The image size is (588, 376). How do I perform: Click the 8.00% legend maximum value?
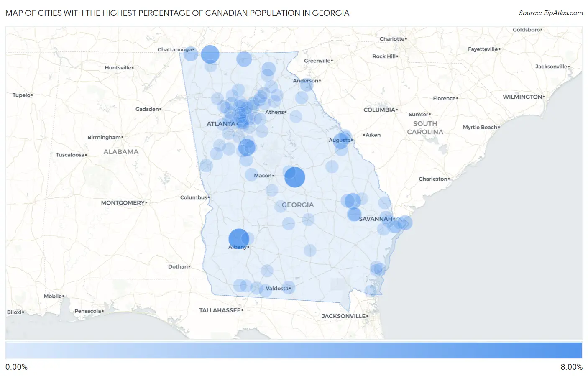[571, 367]
